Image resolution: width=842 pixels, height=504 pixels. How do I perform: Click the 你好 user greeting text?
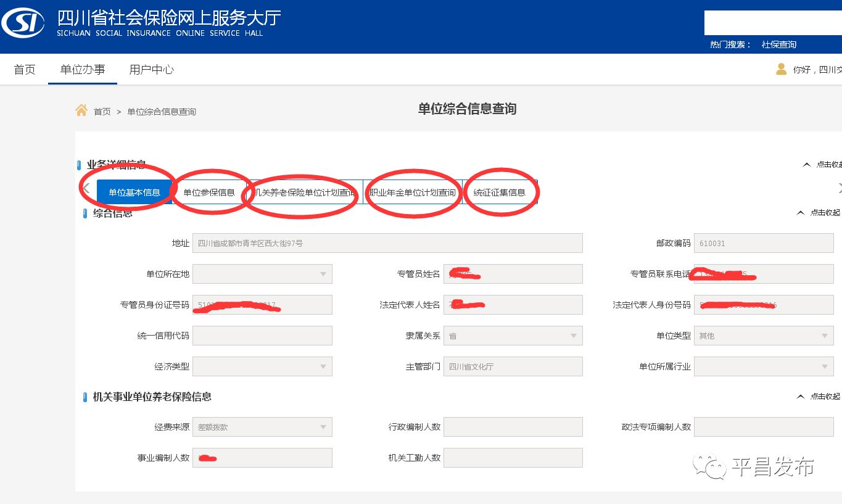pyautogui.click(x=817, y=70)
